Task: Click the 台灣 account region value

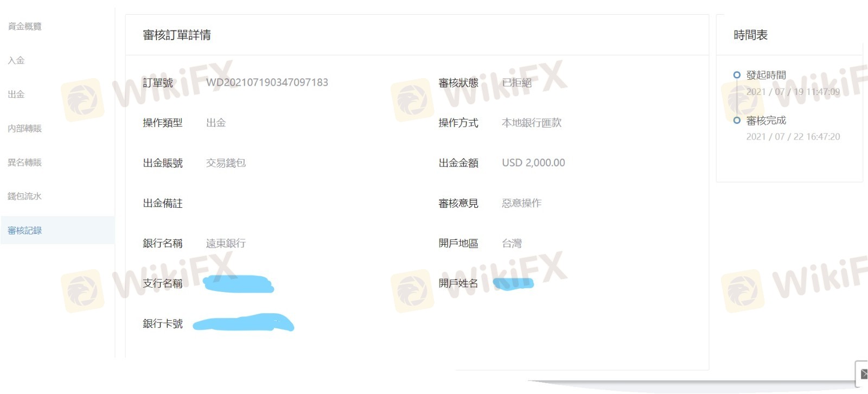Action: click(x=512, y=243)
